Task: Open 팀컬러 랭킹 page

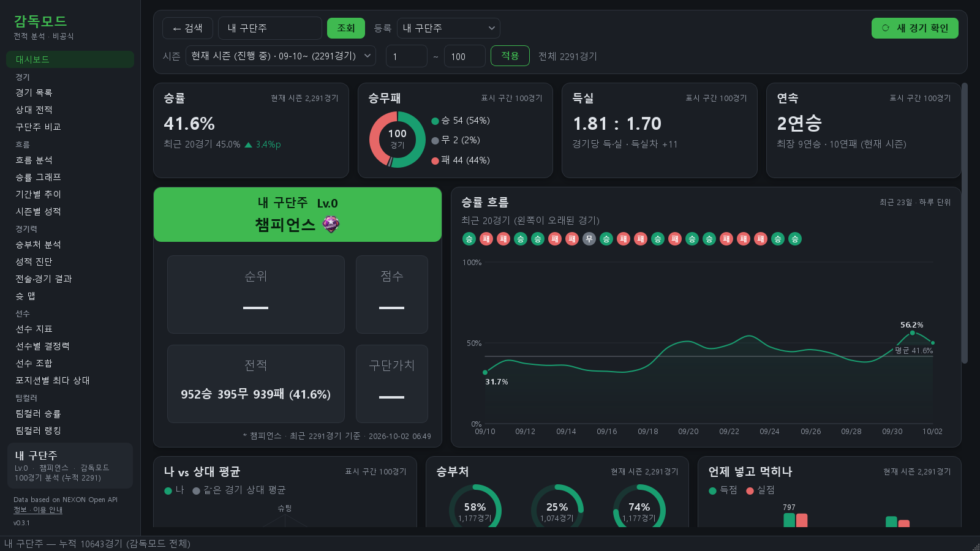Action: tap(70, 430)
